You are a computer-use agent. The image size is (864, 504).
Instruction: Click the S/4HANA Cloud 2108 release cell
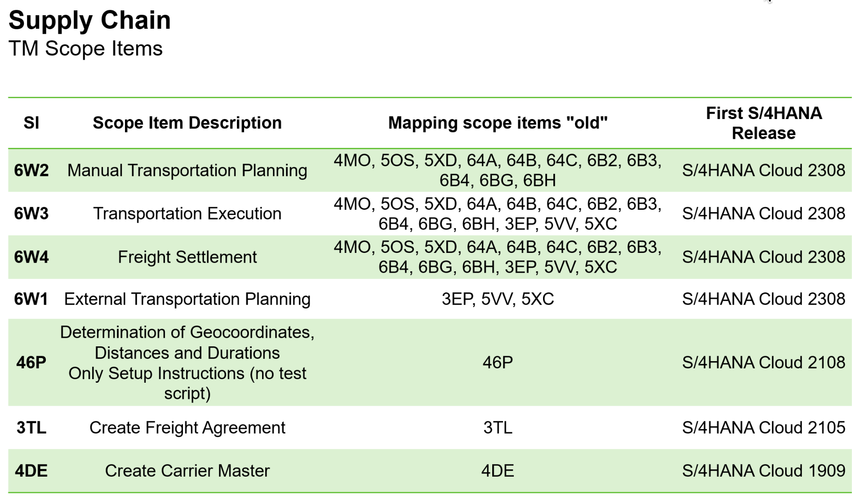[763, 363]
